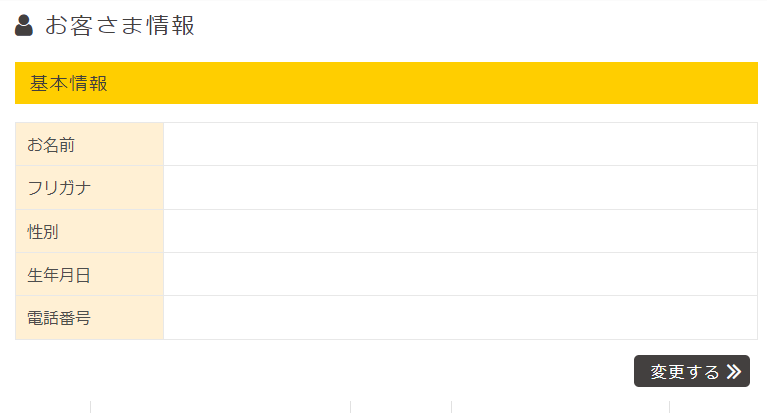Image resolution: width=767 pixels, height=413 pixels.
Task: Click the フリガナ row label
Action: point(59,188)
